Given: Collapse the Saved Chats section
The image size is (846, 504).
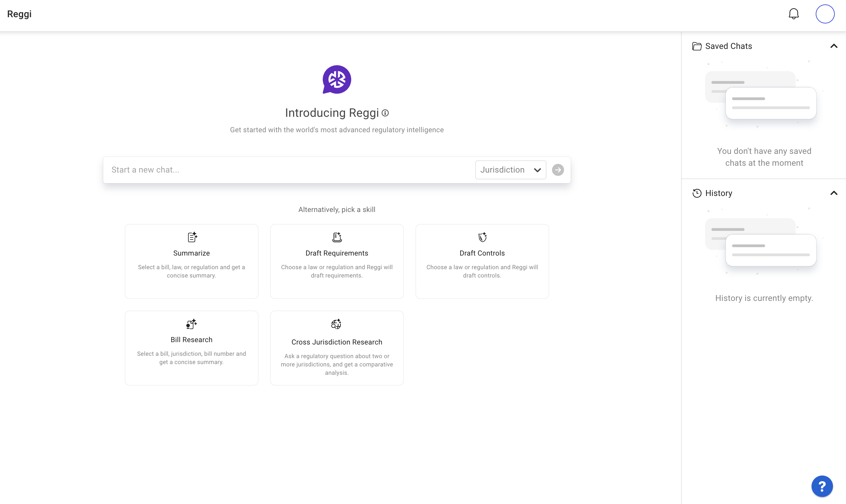Looking at the screenshot, I should pos(834,46).
